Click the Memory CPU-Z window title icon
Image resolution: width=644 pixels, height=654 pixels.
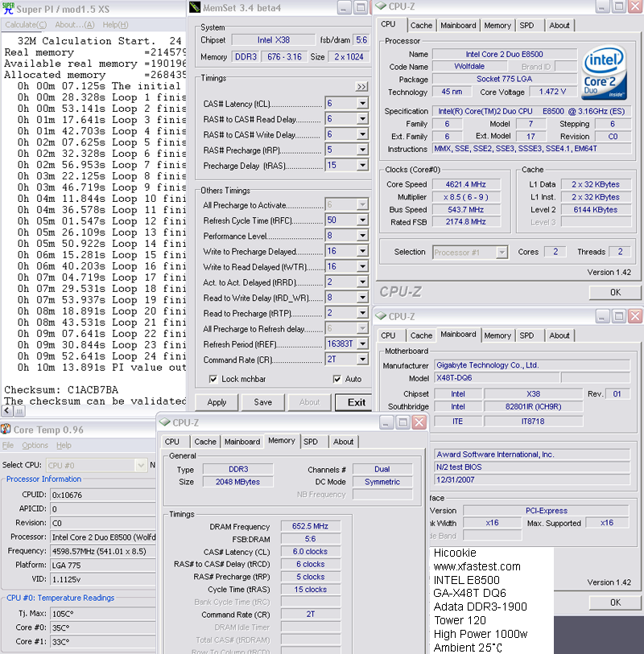[x=164, y=422]
